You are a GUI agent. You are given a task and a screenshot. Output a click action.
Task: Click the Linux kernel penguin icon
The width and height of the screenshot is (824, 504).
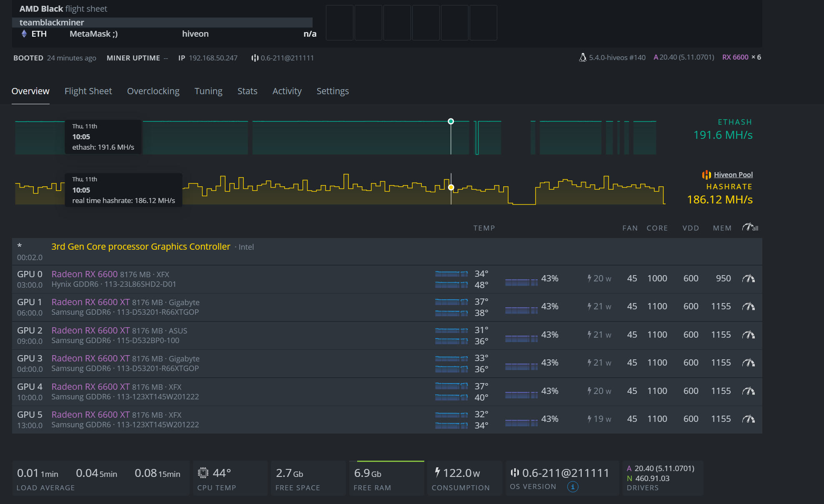[x=583, y=58]
